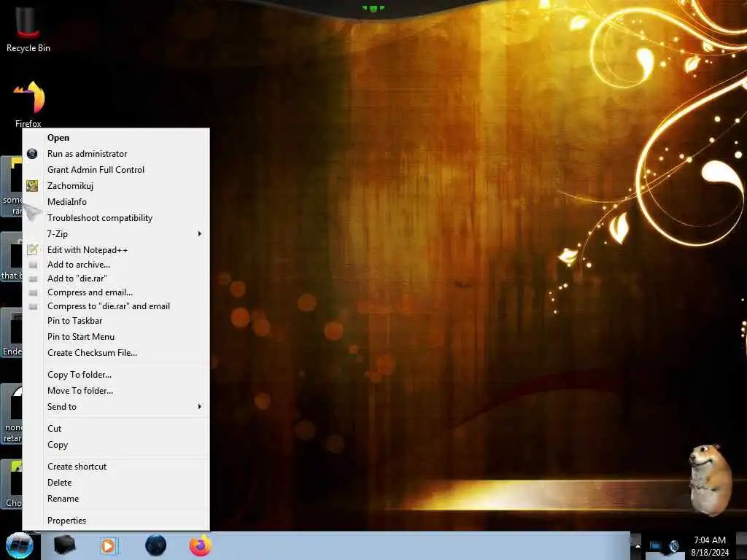This screenshot has height=560, width=747.
Task: Select Run as administrator
Action: pyautogui.click(x=116, y=154)
